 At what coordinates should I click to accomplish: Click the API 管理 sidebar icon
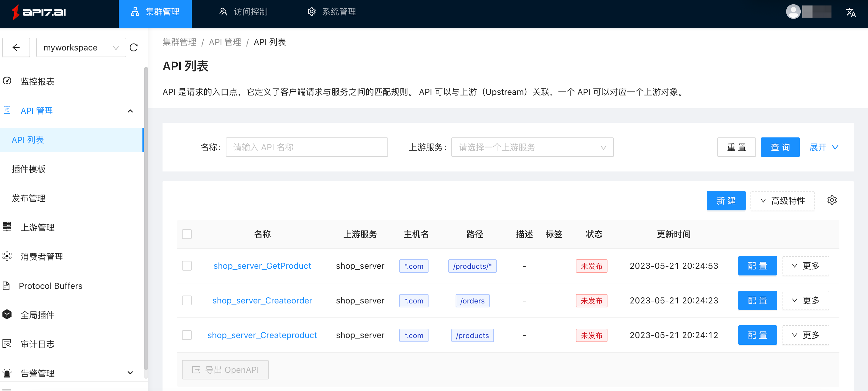click(7, 110)
